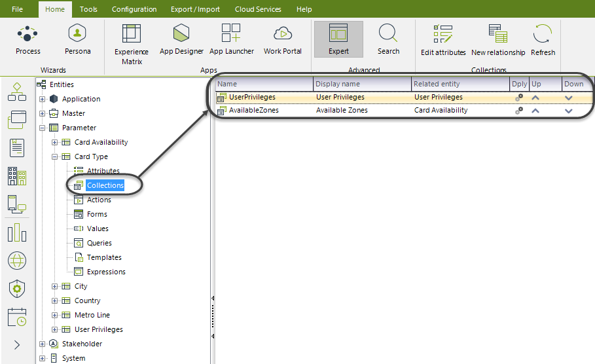Viewport: 595px width, 364px height.
Task: Expand the Metro Line entity
Action: tap(55, 316)
